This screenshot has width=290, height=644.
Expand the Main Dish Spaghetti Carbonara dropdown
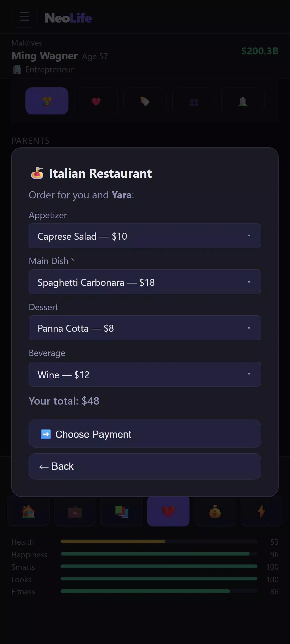[x=145, y=282]
